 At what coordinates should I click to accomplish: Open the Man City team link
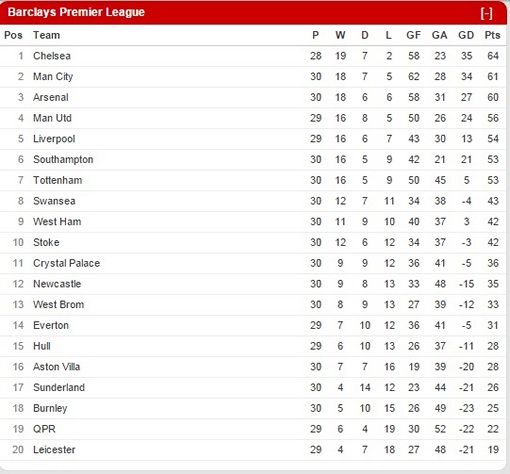point(53,76)
